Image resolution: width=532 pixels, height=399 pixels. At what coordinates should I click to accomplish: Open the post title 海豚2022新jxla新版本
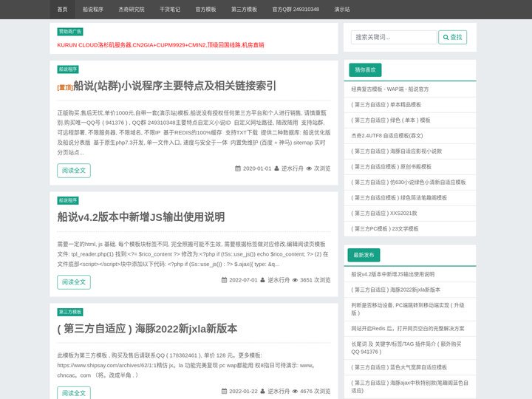(147, 328)
